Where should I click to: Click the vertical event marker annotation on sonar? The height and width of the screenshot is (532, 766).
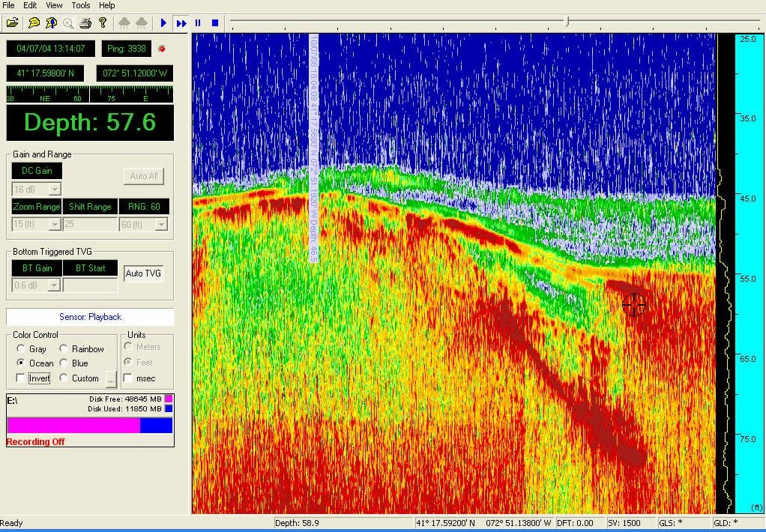pos(313,148)
